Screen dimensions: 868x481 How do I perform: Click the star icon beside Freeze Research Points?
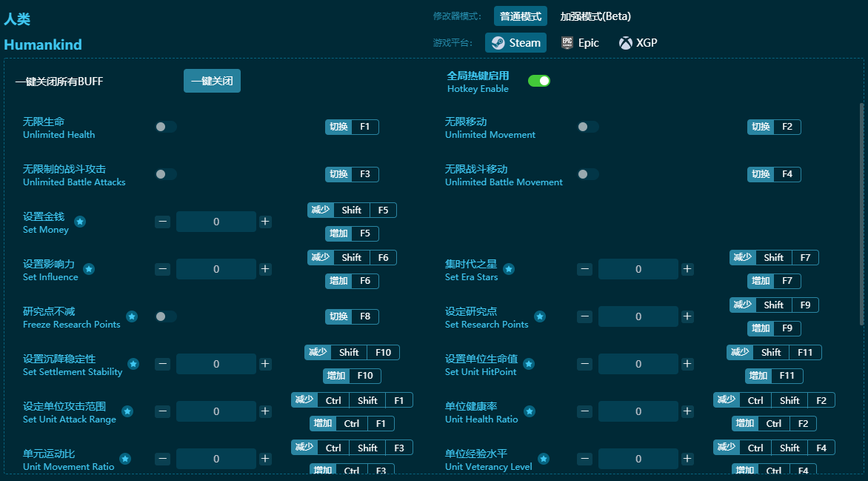(132, 316)
